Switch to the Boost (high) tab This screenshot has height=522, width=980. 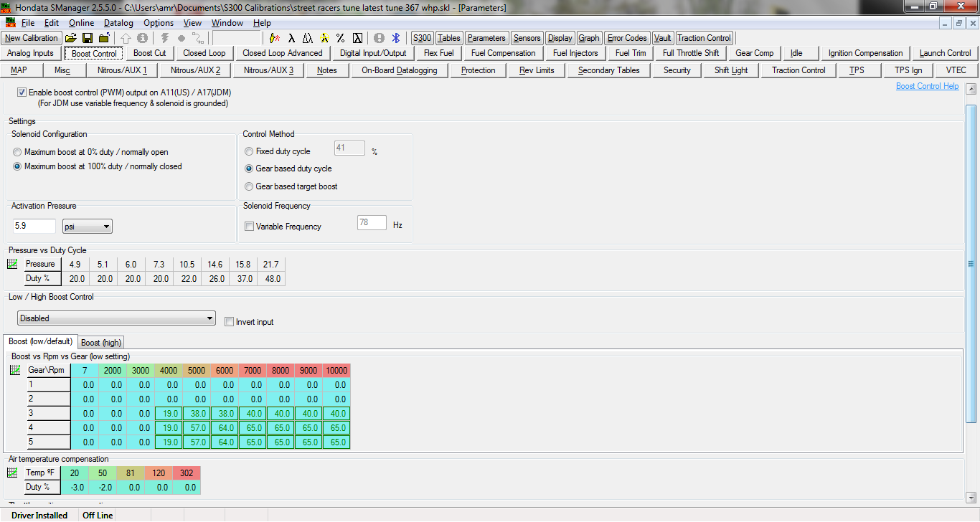(x=100, y=343)
